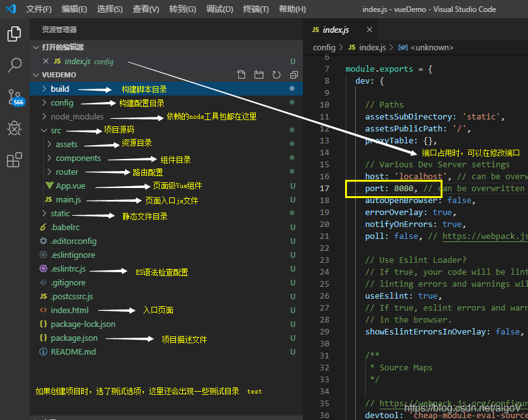Click the braces icon beside package-lock.json
528x420 pixels.
43,324
